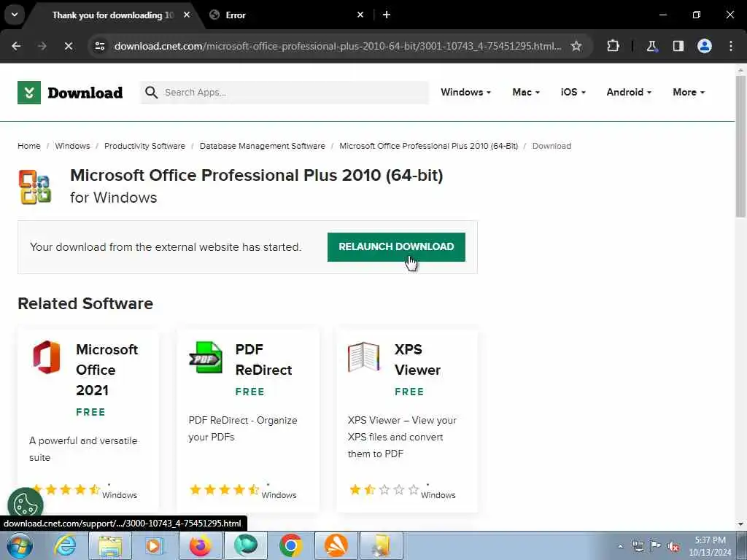Bookmark this page with the star icon
Viewport: 747px width, 560px height.
point(576,46)
